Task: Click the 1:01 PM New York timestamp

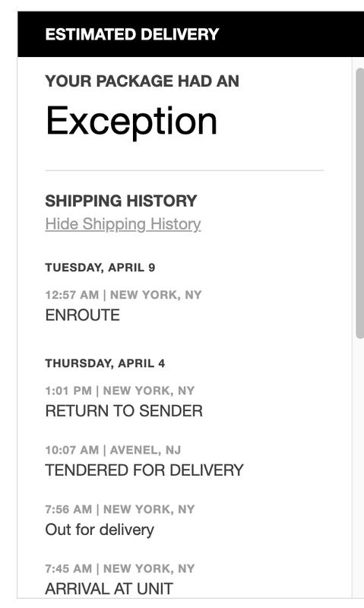Action: (x=120, y=391)
